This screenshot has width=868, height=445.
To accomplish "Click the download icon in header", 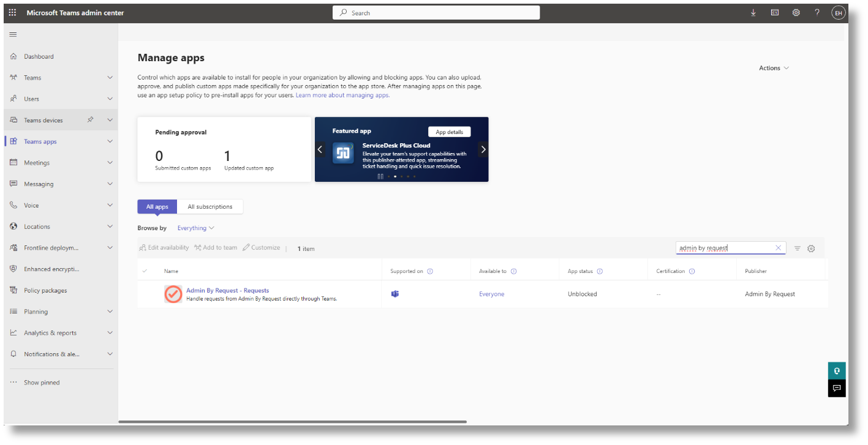I will pos(753,12).
